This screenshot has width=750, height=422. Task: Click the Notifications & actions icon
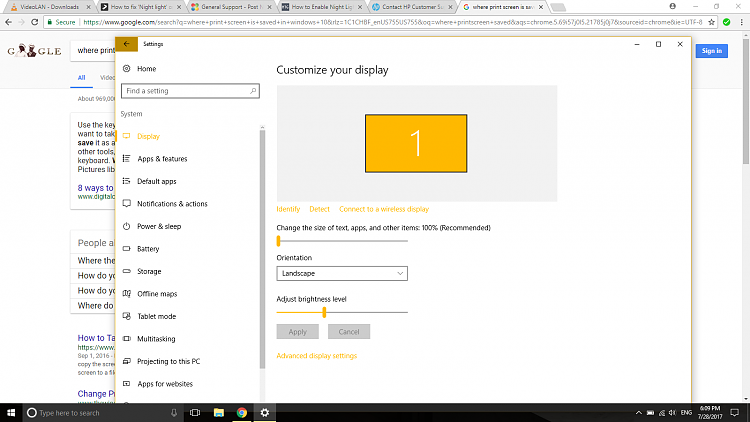[x=126, y=203]
